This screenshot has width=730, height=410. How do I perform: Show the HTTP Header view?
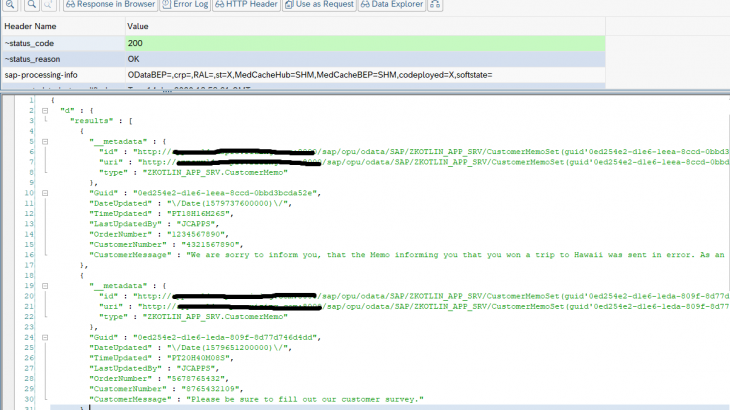[x=246, y=5]
